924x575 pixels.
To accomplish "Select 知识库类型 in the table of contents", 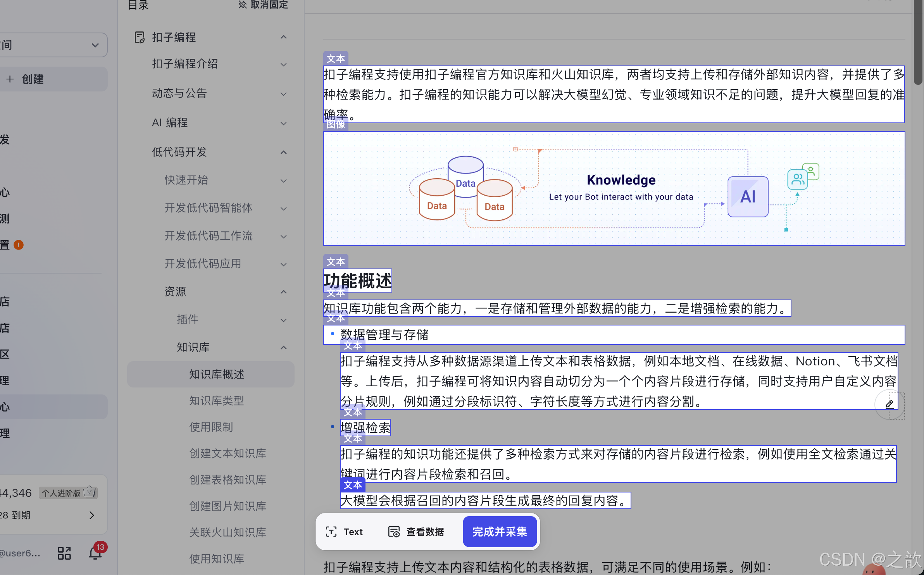I will tap(216, 401).
